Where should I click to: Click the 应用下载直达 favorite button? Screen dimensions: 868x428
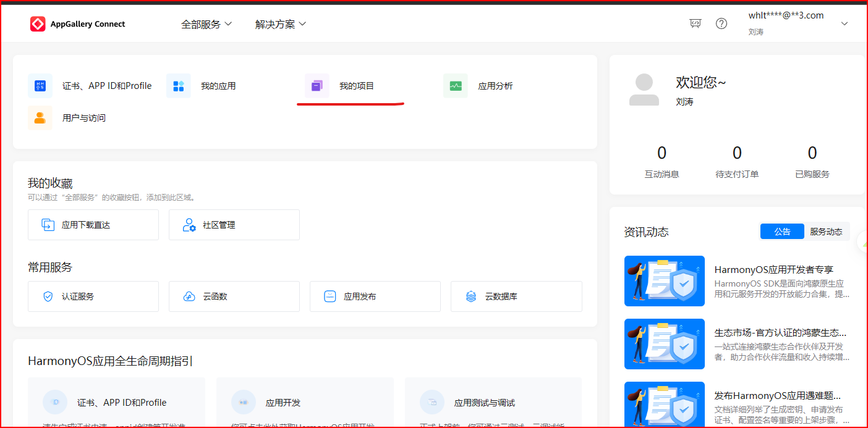click(93, 225)
